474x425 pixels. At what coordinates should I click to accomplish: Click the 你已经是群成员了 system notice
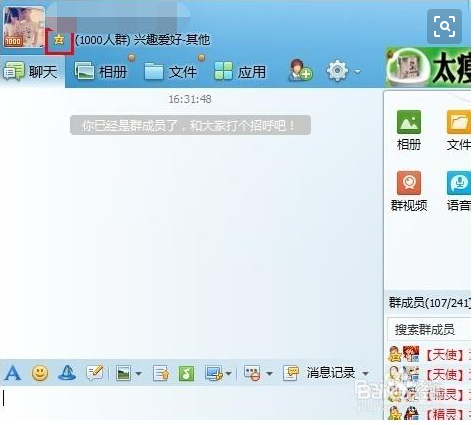[190, 125]
